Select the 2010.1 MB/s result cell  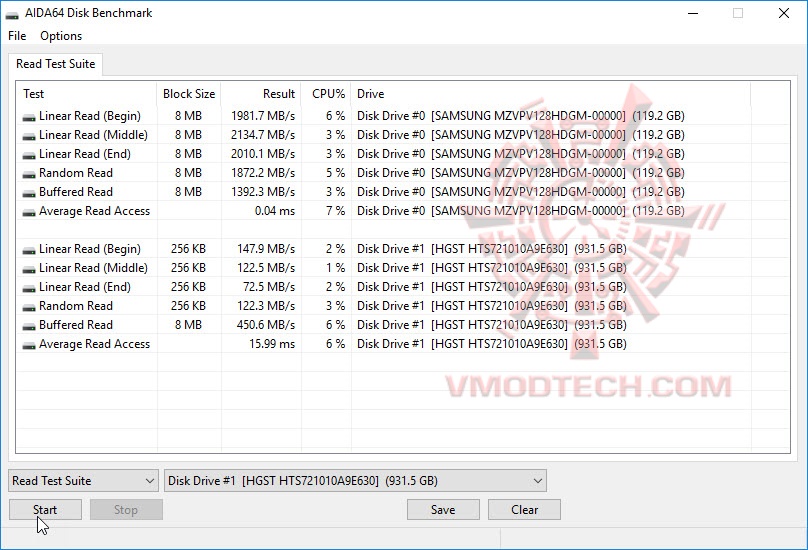tap(263, 154)
